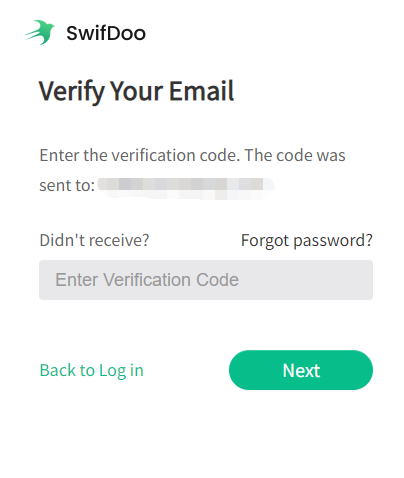Click the SwifDoo green bird logo

(39, 32)
